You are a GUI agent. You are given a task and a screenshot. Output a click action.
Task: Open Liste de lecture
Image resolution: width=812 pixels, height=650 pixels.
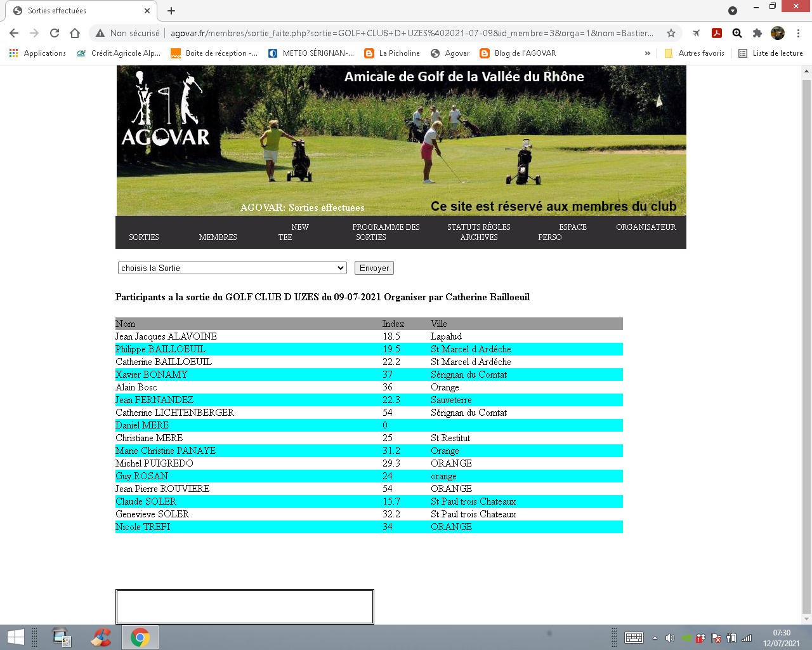click(x=771, y=53)
